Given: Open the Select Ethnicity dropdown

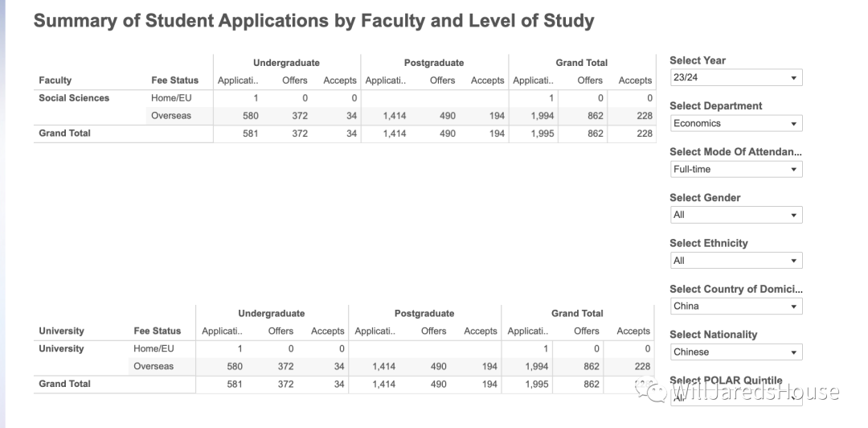Looking at the screenshot, I should (x=735, y=261).
